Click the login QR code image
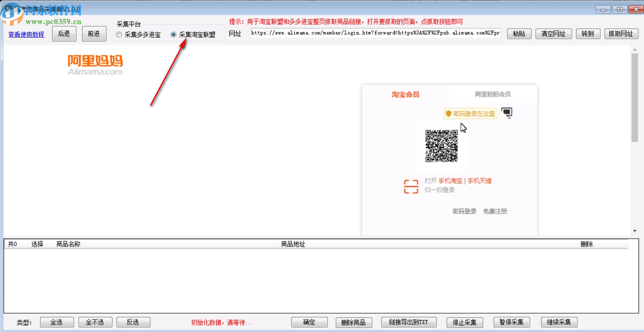Image resolution: width=644 pixels, height=332 pixels. [442, 146]
